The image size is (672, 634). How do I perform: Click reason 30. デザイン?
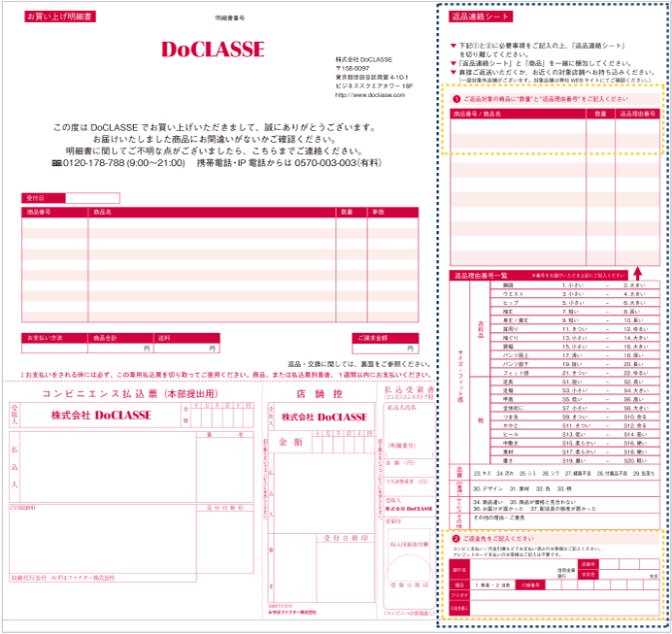[487, 488]
